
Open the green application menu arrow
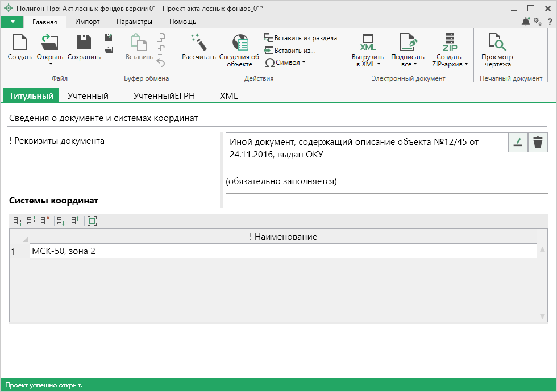[12, 22]
